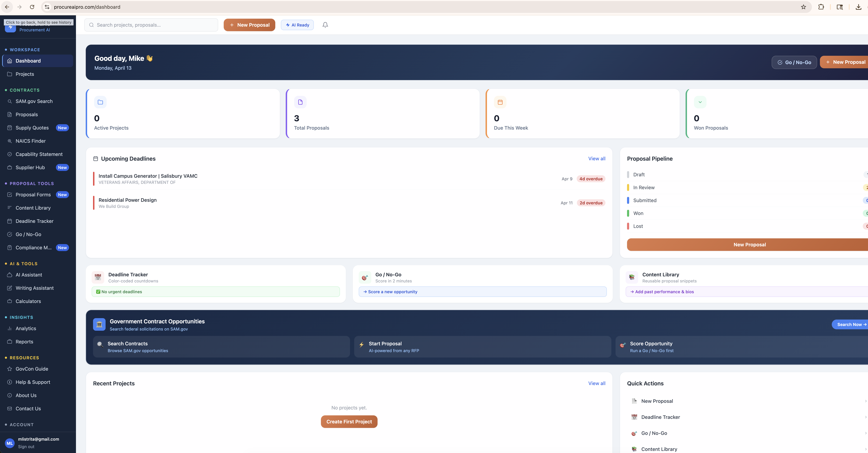Click View all for Upcoming Deadlines
The height and width of the screenshot is (453, 868).
596,159
